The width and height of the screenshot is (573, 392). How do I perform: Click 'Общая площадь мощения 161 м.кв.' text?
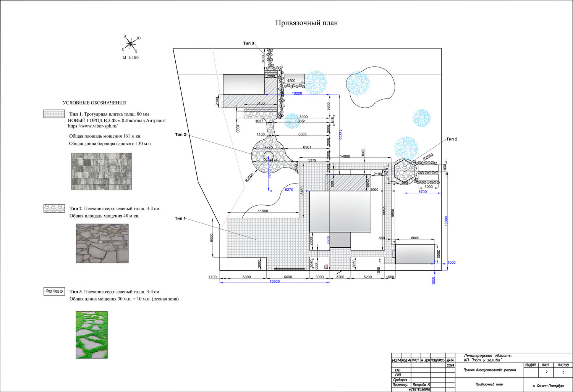pos(105,136)
